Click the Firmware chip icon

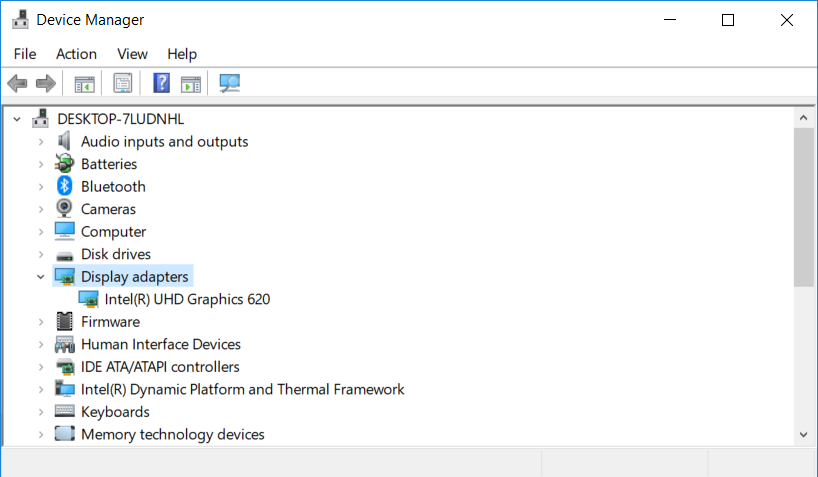point(65,321)
